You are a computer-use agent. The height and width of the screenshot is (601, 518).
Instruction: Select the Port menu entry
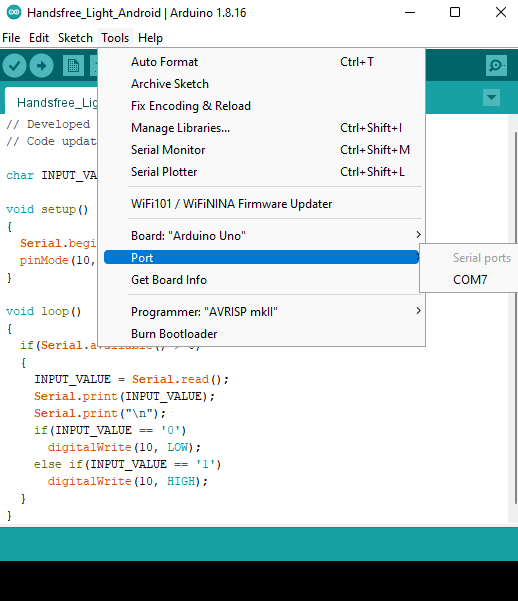[261, 257]
